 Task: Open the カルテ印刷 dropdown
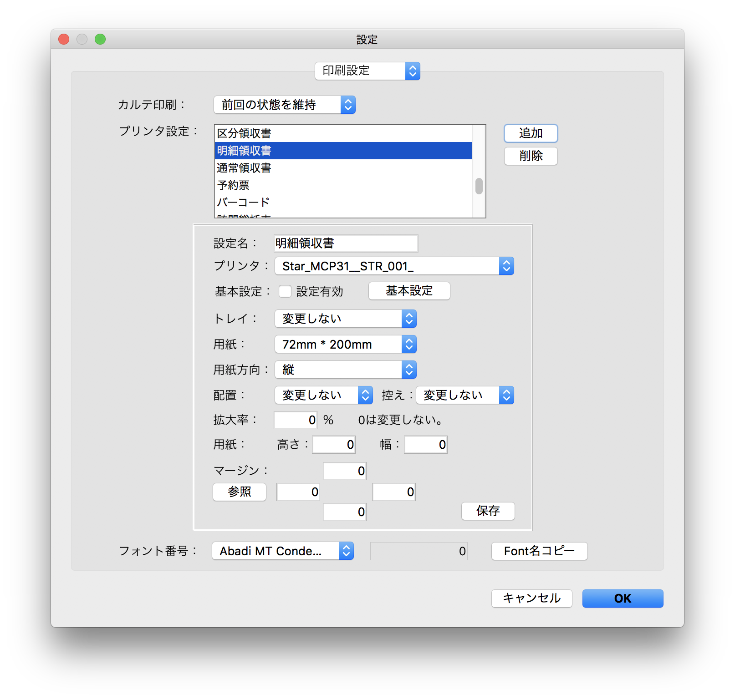(284, 105)
